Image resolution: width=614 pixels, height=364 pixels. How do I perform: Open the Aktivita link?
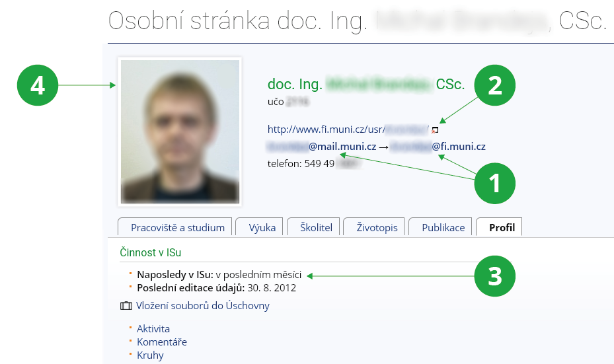pos(153,329)
